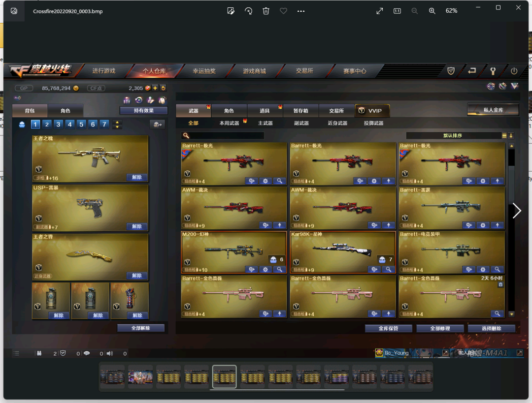Click the 私人金库 button
This screenshot has width=532, height=403.
click(493, 110)
